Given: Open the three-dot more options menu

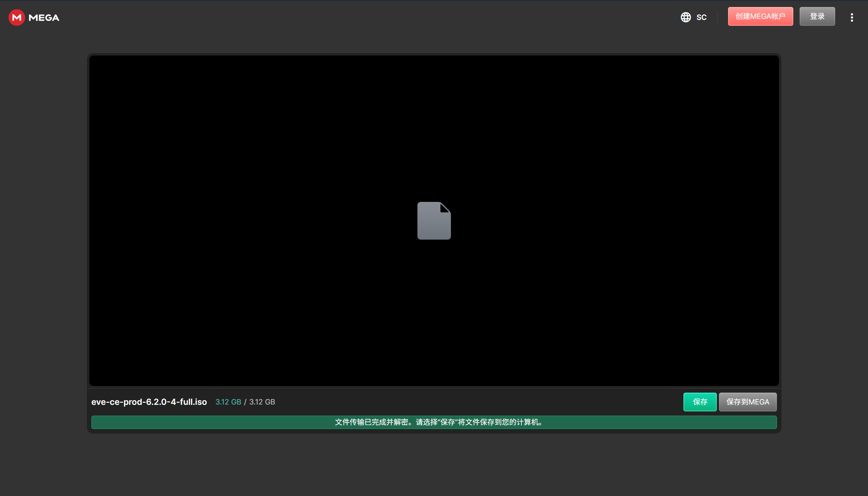Looking at the screenshot, I should (852, 17).
